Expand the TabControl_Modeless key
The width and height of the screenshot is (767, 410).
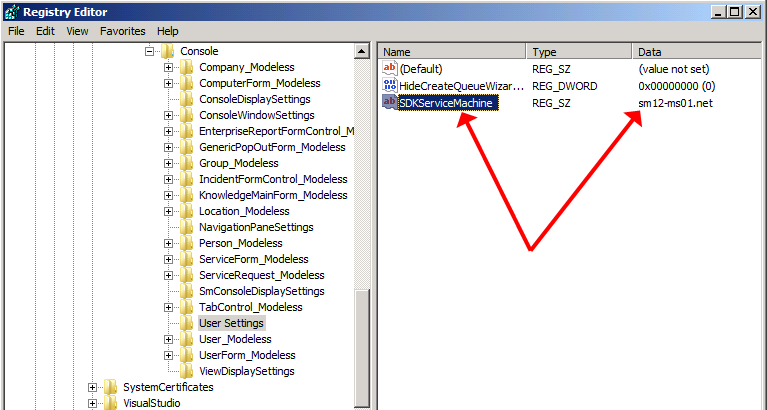(x=169, y=307)
